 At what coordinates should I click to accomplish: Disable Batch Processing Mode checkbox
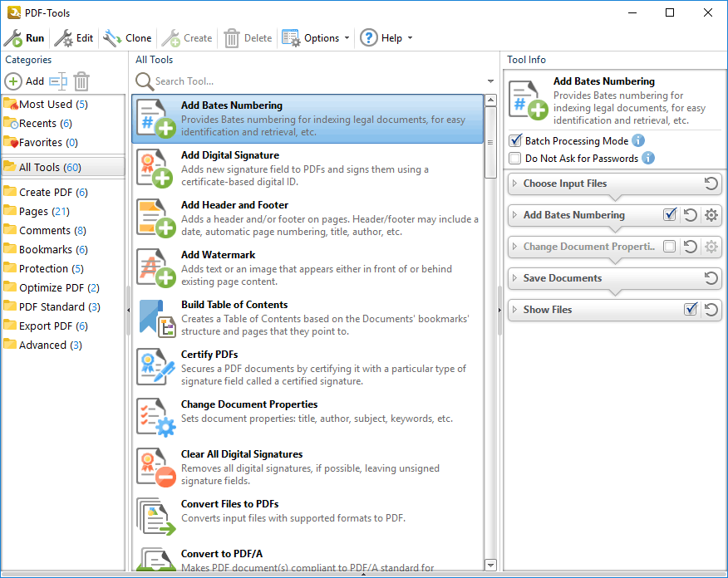516,140
